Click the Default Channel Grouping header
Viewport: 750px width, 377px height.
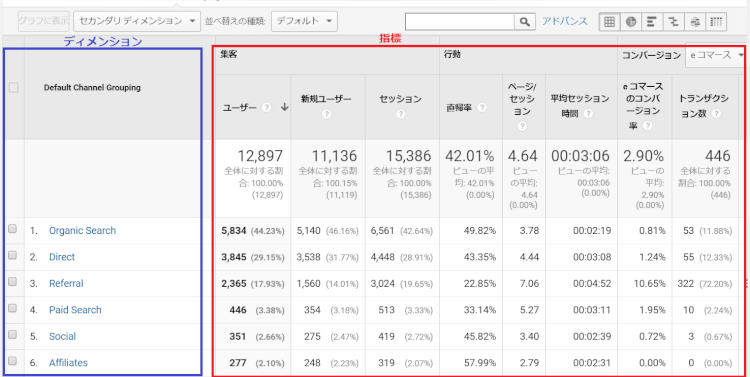92,88
